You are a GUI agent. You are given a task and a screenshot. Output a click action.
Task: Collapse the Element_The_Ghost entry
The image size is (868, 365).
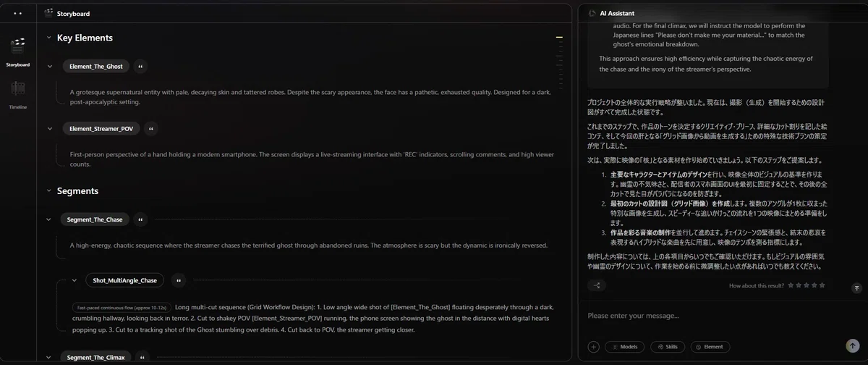coord(49,66)
